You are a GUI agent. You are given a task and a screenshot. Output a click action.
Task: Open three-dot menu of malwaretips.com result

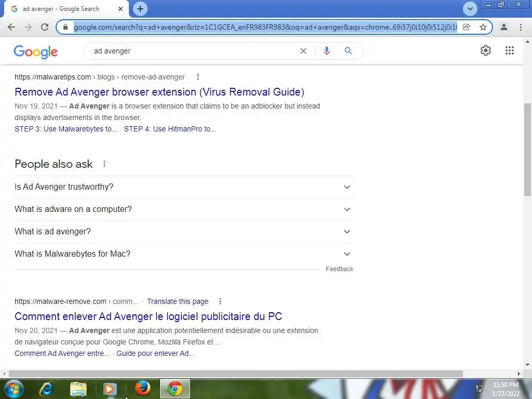pos(198,77)
